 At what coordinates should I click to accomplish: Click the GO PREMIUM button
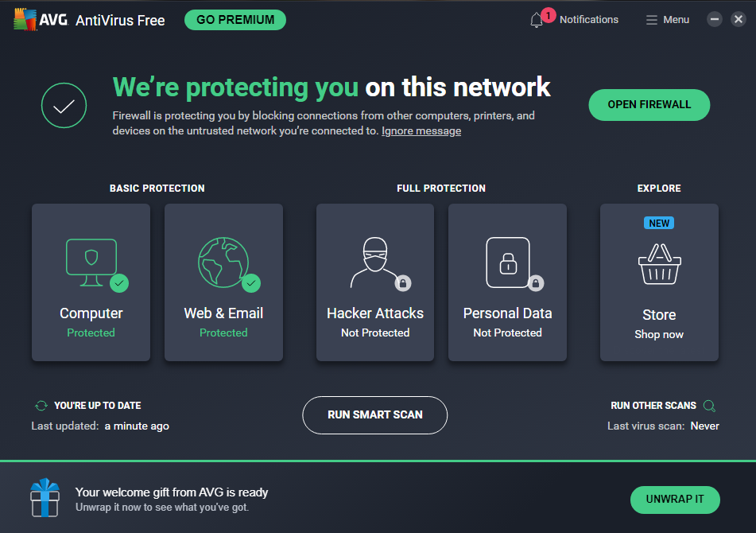click(x=235, y=20)
